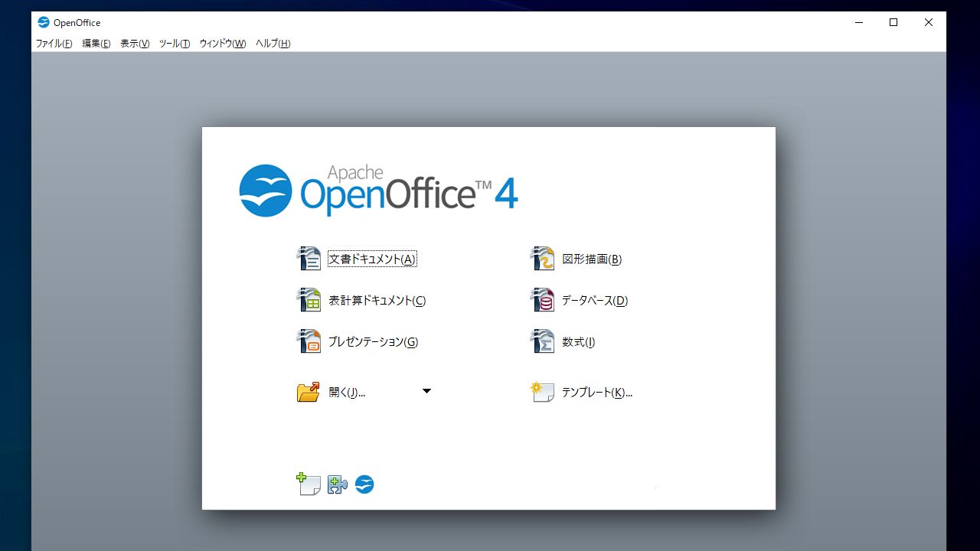Click the Calc spreadsheet icon

pyautogui.click(x=309, y=300)
